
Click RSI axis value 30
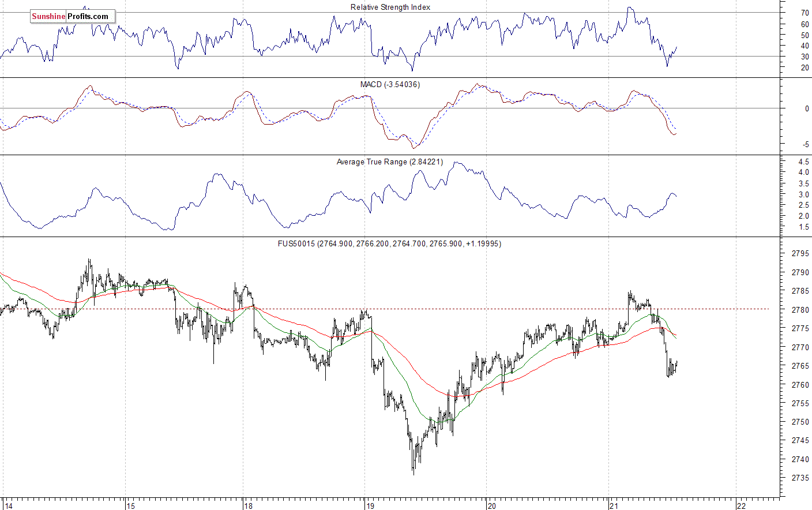tap(805, 57)
